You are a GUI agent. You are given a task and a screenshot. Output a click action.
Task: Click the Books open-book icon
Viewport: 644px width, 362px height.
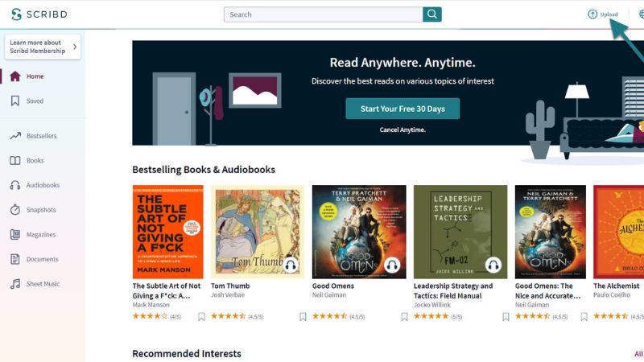(x=15, y=160)
